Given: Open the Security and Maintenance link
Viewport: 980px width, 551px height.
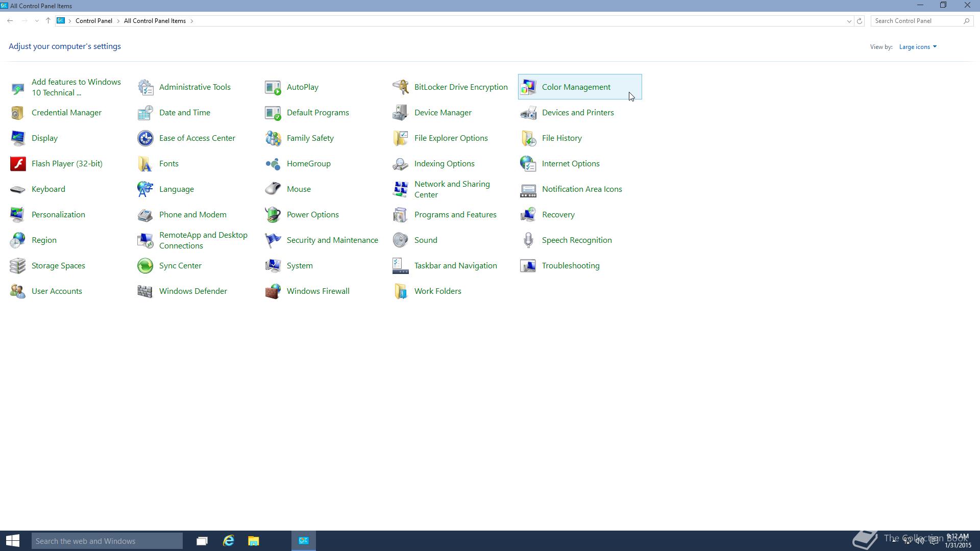Looking at the screenshot, I should pos(332,240).
